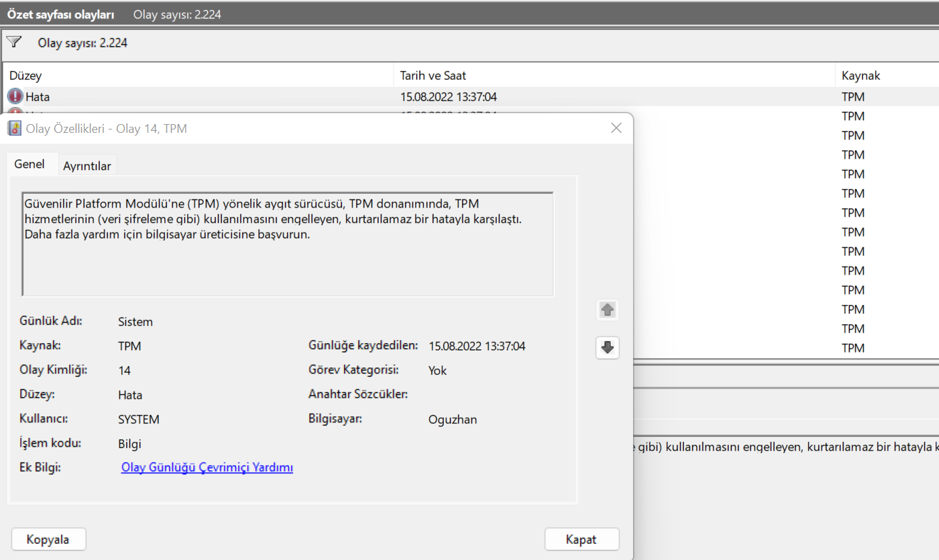
Task: Click inside the event description text box
Action: tap(288, 244)
